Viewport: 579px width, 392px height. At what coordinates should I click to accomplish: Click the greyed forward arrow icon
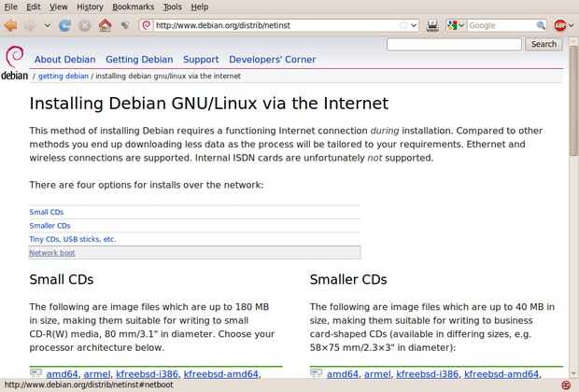pyautogui.click(x=31, y=25)
